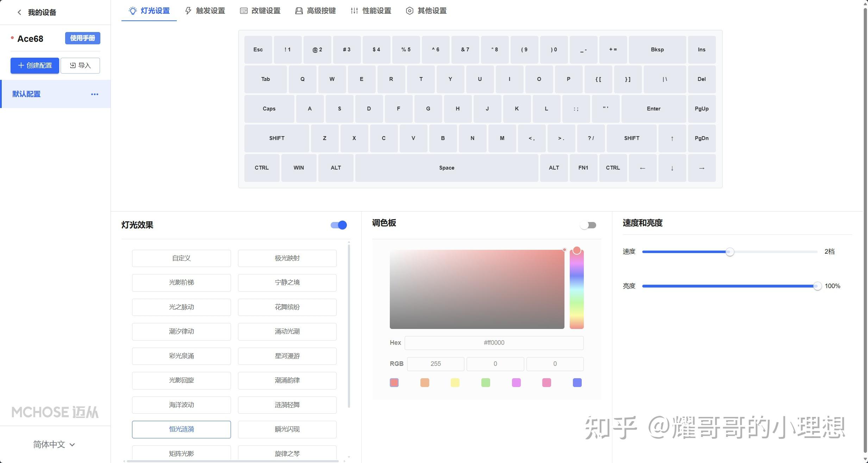Image resolution: width=868 pixels, height=463 pixels.
Task: Open the 默认配置 options via three-dot icon
Action: (x=94, y=94)
